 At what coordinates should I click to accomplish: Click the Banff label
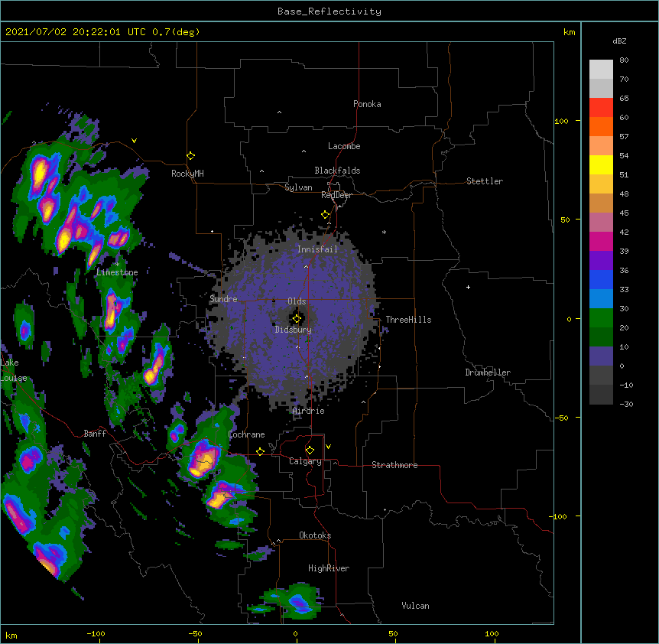(95, 434)
